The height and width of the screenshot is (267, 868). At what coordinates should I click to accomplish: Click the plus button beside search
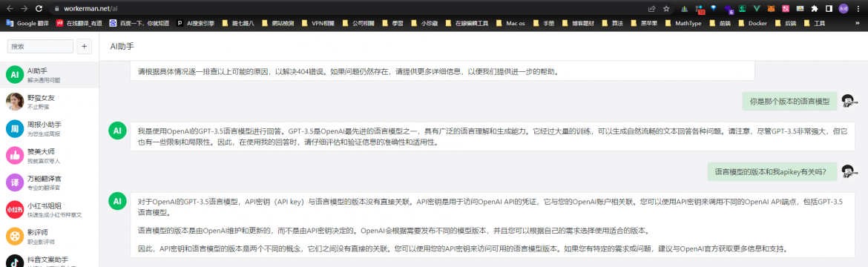pyautogui.click(x=84, y=47)
